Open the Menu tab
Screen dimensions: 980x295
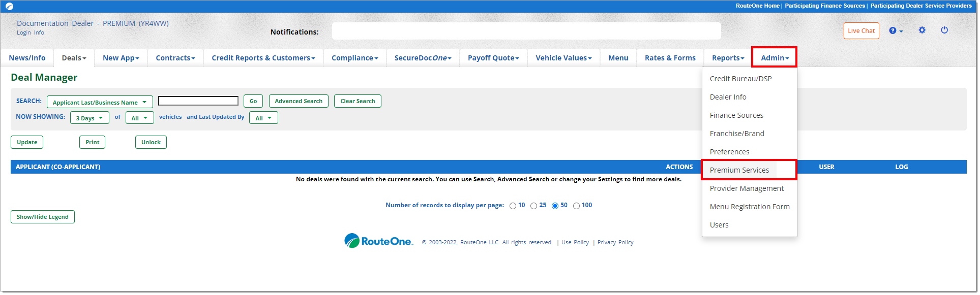pos(618,58)
